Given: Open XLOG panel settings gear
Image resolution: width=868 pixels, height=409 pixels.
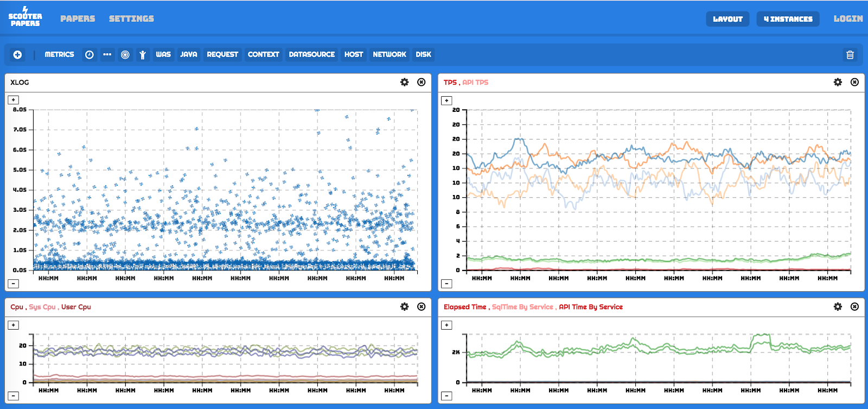Looking at the screenshot, I should click(x=405, y=82).
